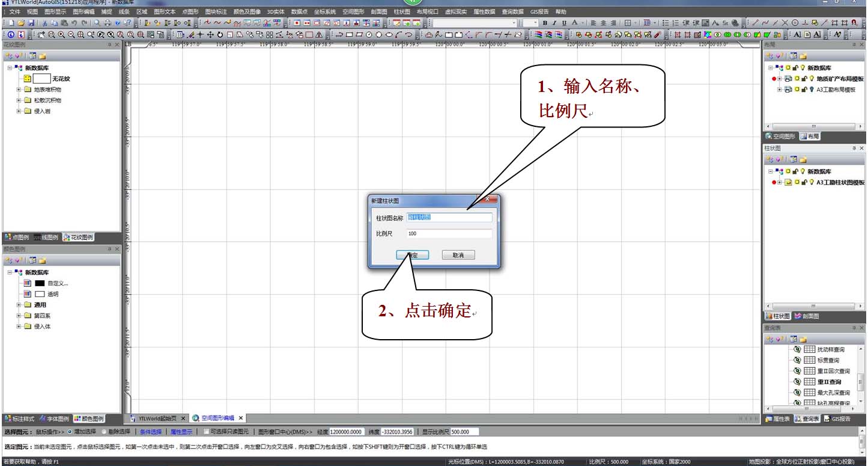Click the zoom out magnifier icon
This screenshot has width=868, height=466.
pos(71,34)
